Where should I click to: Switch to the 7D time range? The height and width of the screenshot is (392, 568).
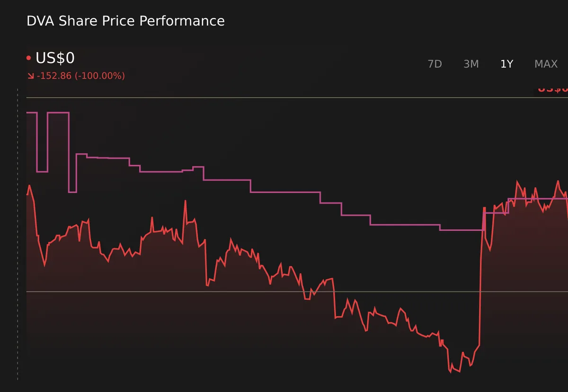[x=435, y=64]
